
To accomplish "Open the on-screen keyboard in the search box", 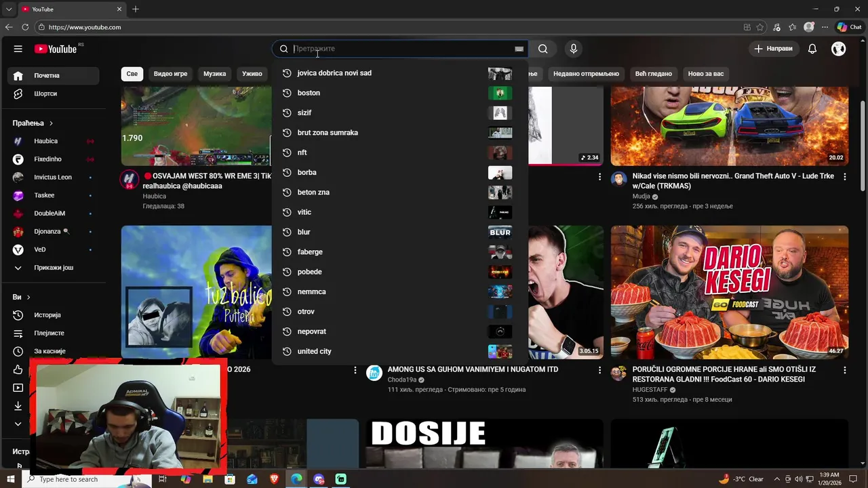I will tap(519, 49).
